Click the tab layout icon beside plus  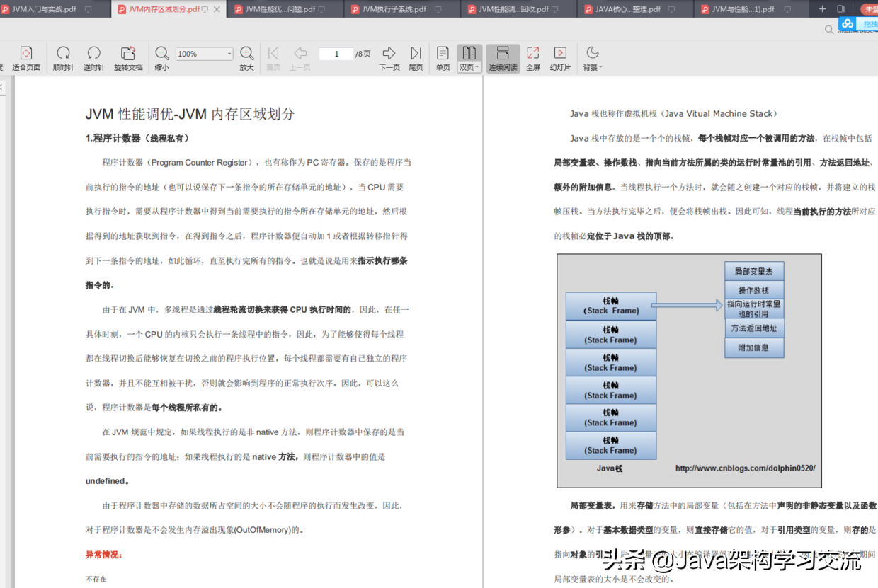841,9
